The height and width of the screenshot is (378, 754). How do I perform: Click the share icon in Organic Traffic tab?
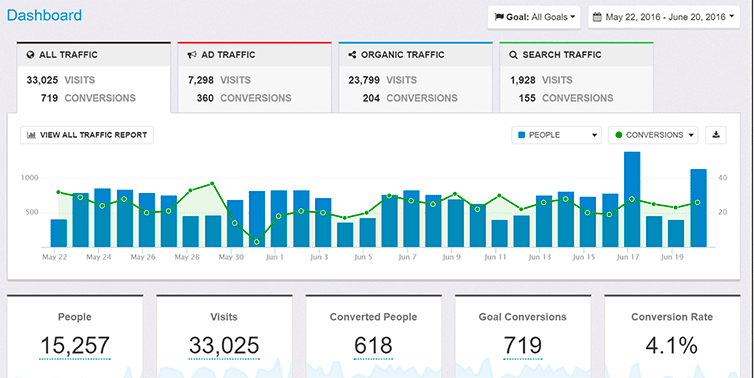coord(352,55)
